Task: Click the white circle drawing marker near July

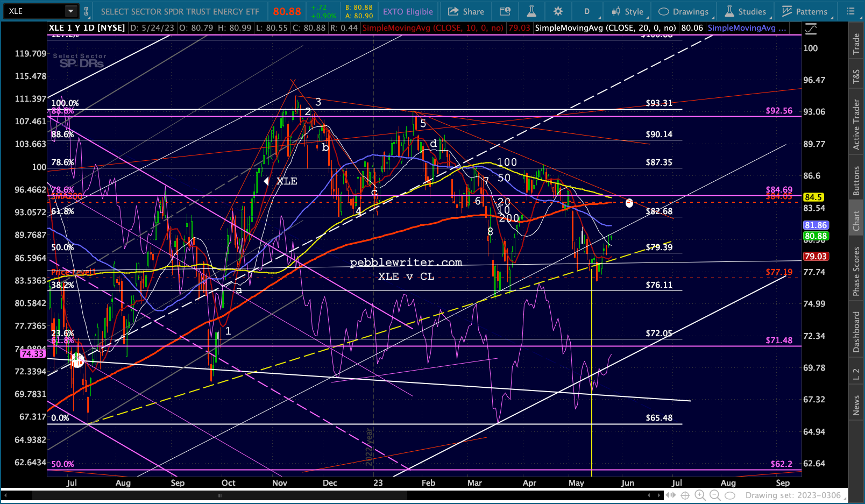Action: pyautogui.click(x=77, y=360)
